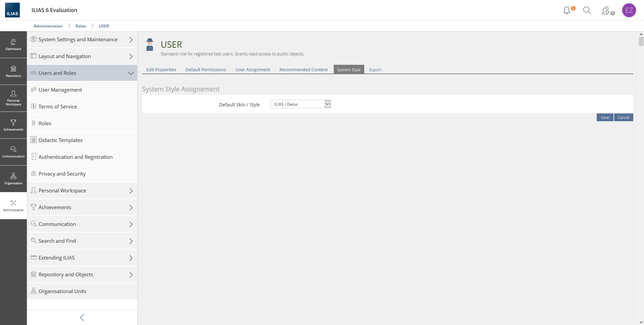Screen dimensions: 644x325
Task: Click the Didactic Templates icon
Action: pos(34,140)
